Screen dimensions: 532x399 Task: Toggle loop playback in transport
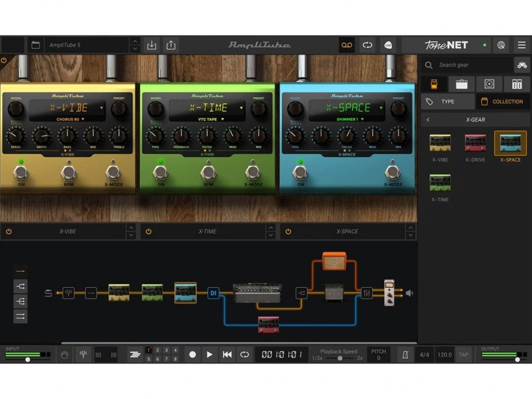[x=244, y=354]
